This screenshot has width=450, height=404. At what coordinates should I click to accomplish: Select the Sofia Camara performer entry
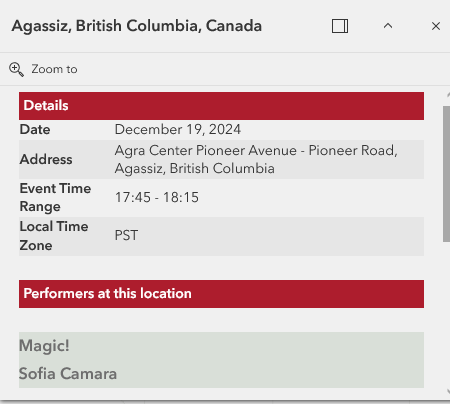coord(68,374)
